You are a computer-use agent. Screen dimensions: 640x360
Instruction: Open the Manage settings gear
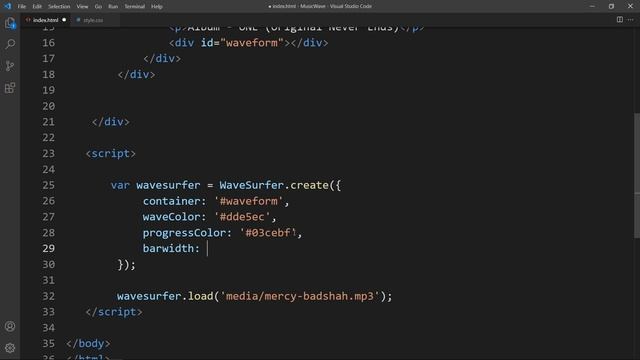[10, 348]
